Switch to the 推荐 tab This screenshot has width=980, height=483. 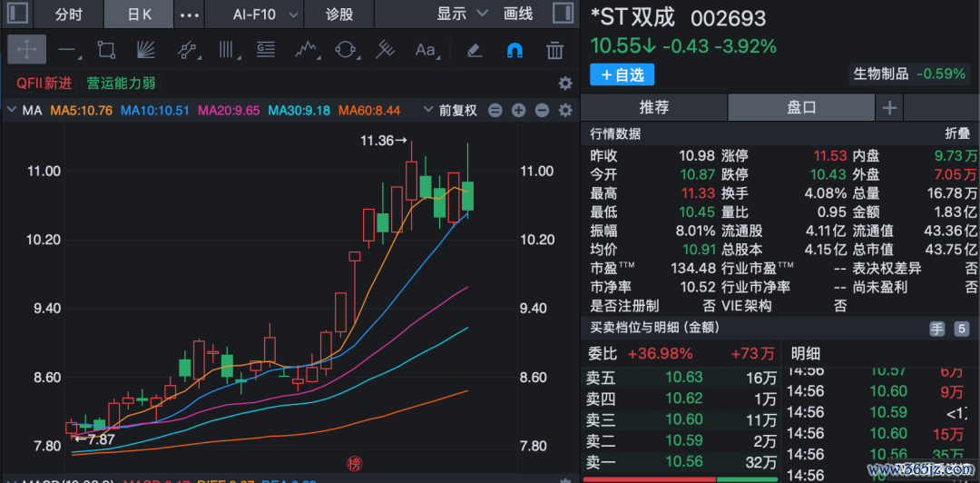[x=653, y=108]
